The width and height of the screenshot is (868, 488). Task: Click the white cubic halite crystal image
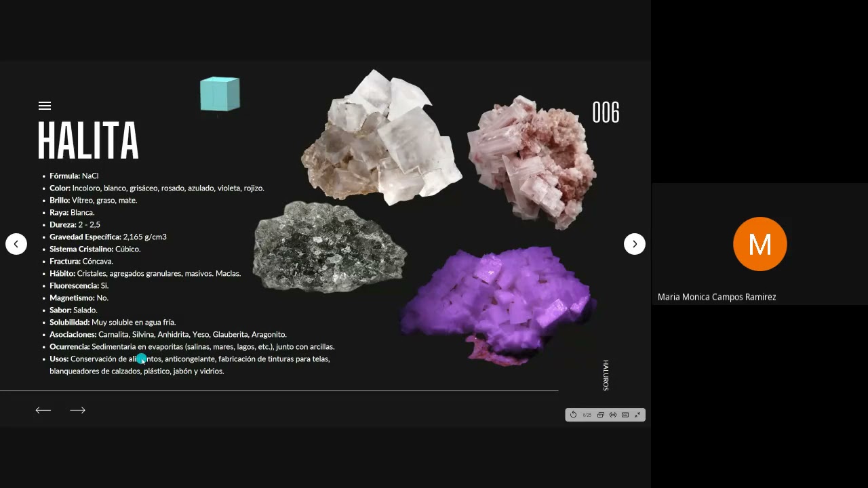382,137
